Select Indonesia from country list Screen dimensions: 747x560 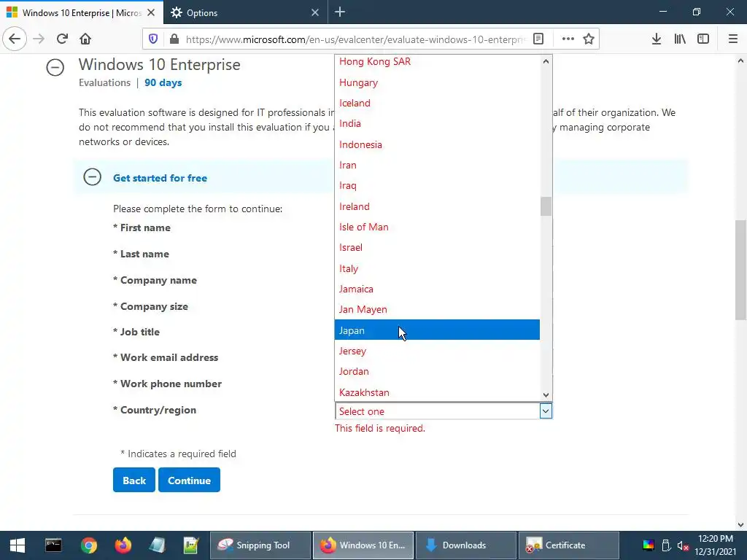437,144
